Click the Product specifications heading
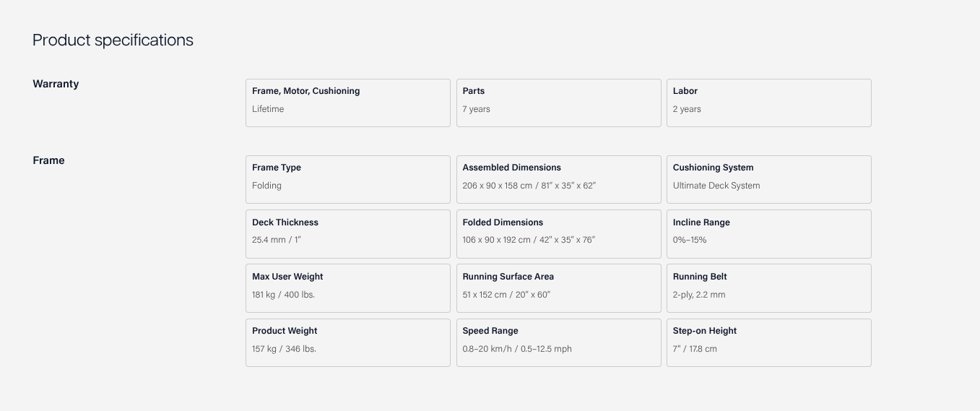 [113, 40]
